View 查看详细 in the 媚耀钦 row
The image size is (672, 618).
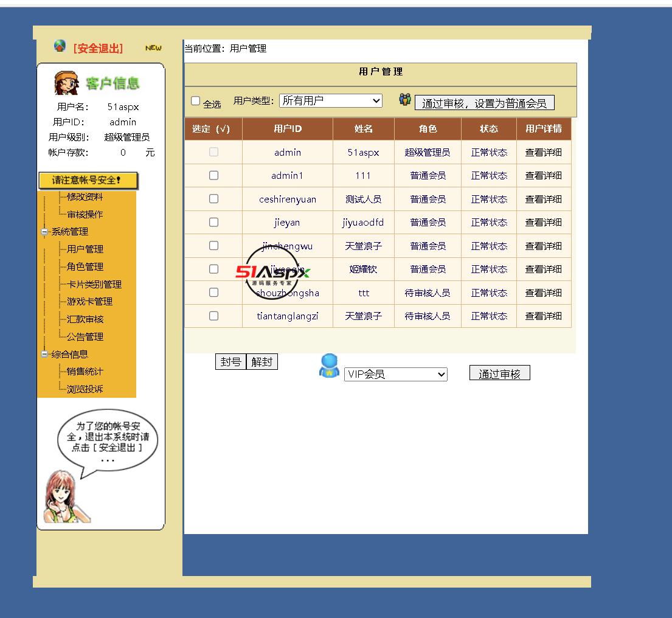click(x=544, y=269)
